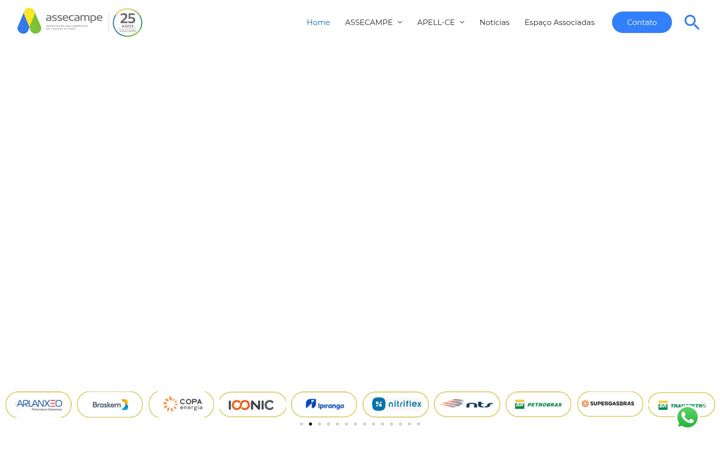720x450 pixels.
Task: Expand the ASSECAMPE dropdown chevron
Action: [x=399, y=22]
